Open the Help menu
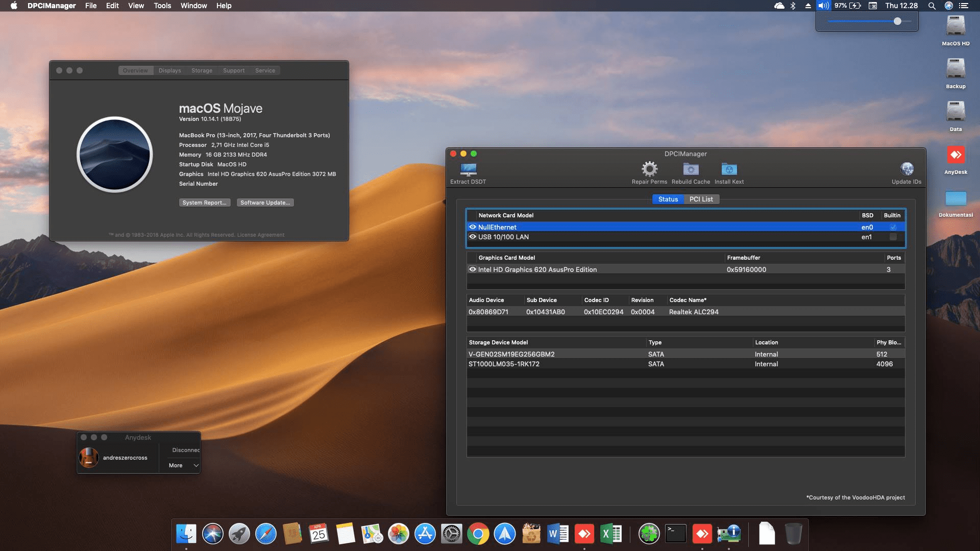This screenshot has width=980, height=551. point(224,6)
